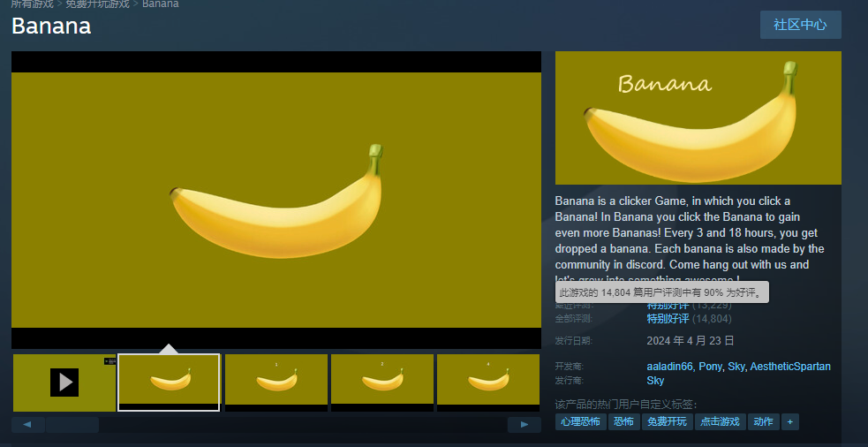This screenshot has width=868, height=447.
Task: Select the third banana screenshot thumbnail
Action: [x=382, y=382]
